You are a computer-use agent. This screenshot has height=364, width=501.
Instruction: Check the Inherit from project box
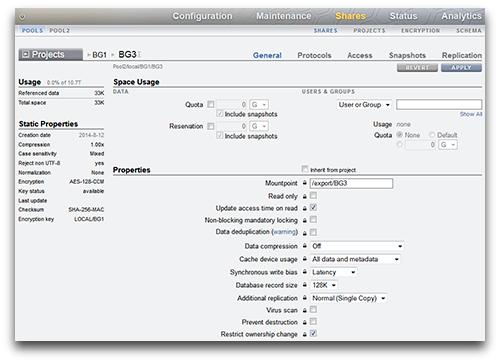pos(305,169)
